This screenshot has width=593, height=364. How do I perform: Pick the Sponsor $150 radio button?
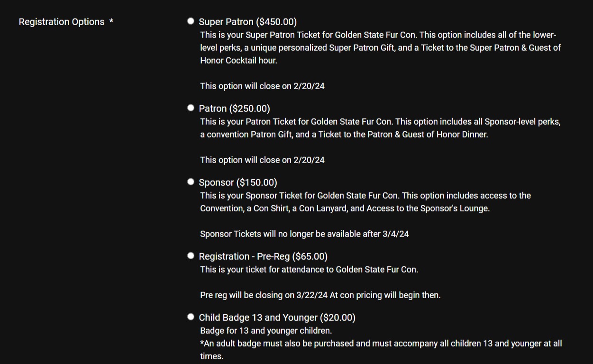pyautogui.click(x=191, y=182)
